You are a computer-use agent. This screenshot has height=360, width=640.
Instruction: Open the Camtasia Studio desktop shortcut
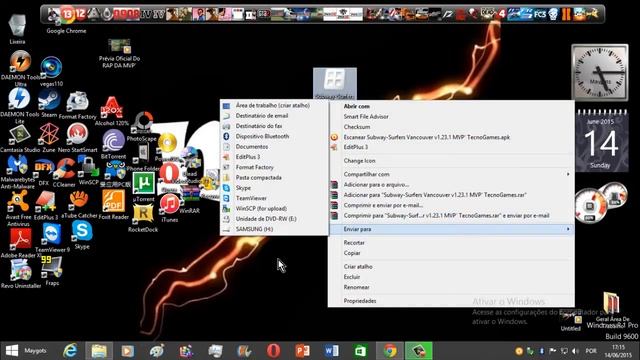click(20, 139)
